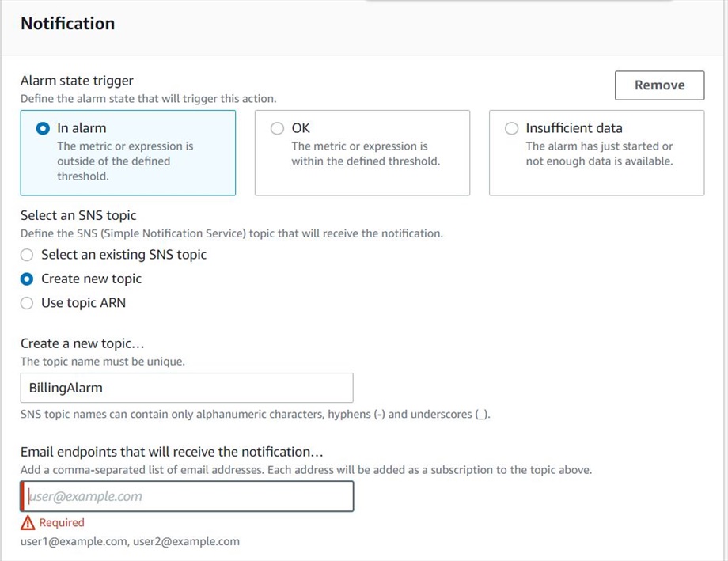Click the BillingAlarm topic name field
Image resolution: width=728 pixels, height=561 pixels.
tap(187, 388)
